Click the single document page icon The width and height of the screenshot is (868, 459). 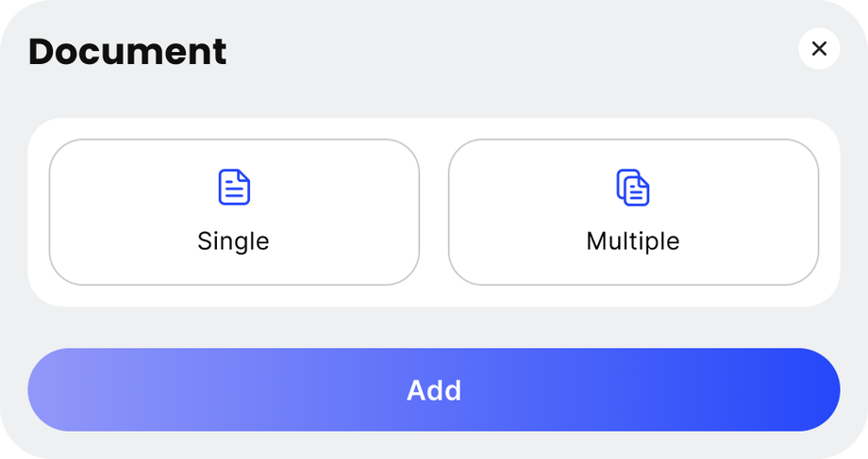coord(234,188)
